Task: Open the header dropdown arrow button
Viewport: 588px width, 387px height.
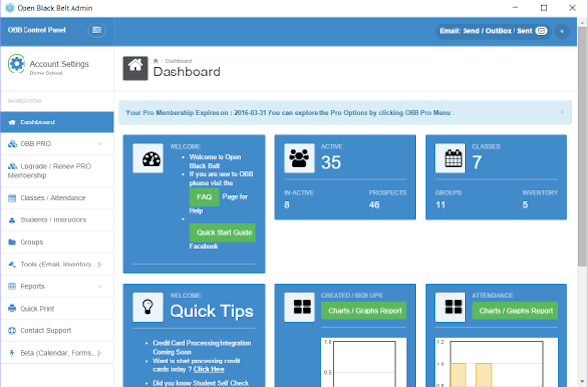Action: coord(562,32)
